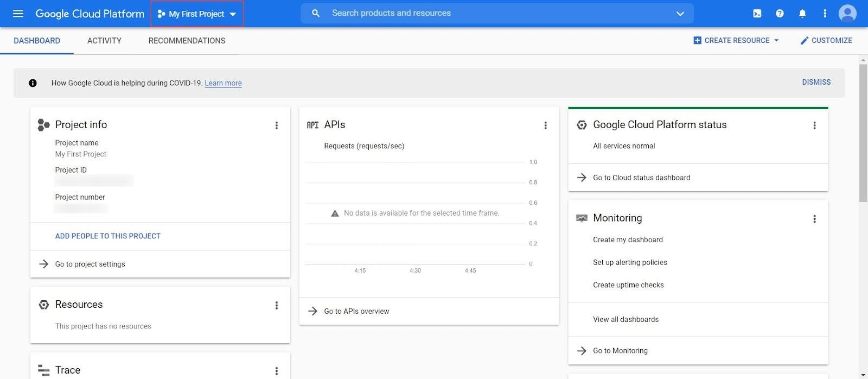Viewport: 868px width, 379px height.
Task: Open the My First Project selector dropdown
Action: click(x=197, y=14)
